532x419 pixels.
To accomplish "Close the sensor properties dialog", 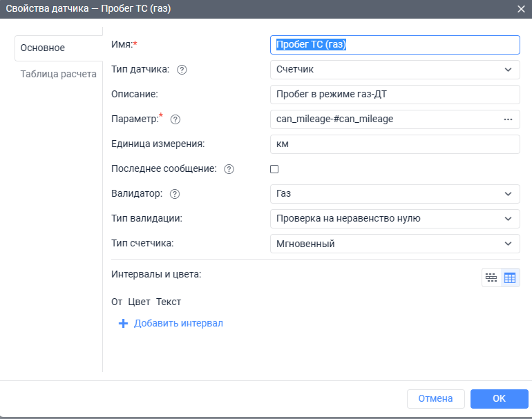I will (521, 8).
